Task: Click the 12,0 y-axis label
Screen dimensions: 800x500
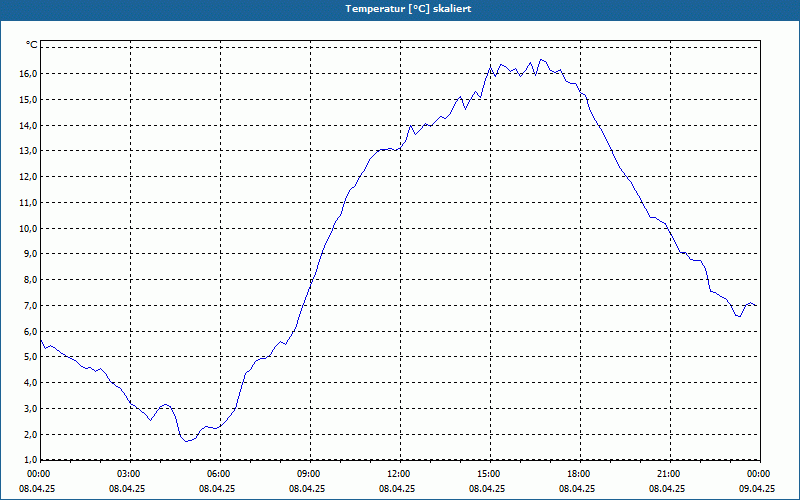Action: point(29,177)
